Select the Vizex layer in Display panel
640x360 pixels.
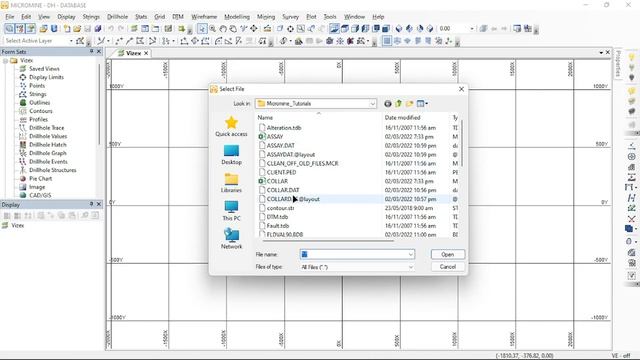[x=18, y=225]
